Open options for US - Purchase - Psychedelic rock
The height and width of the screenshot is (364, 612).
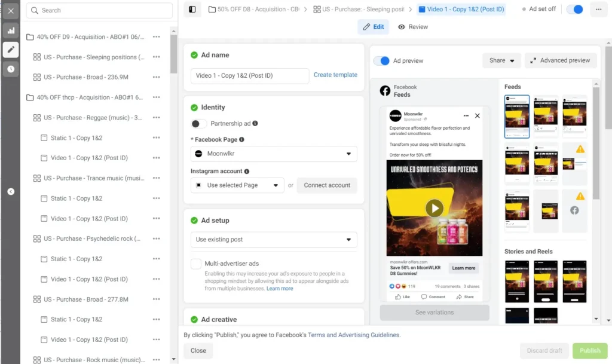pyautogui.click(x=157, y=238)
